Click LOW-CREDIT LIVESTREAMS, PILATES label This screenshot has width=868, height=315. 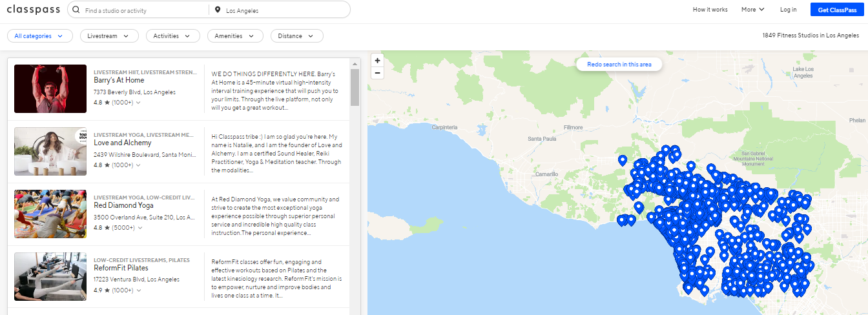pos(141,260)
